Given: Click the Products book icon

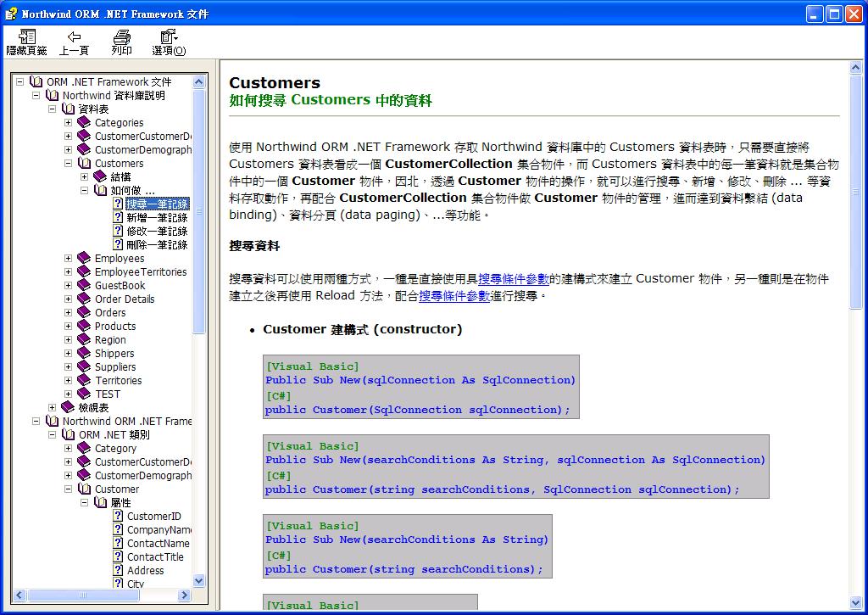Looking at the screenshot, I should pos(84,327).
